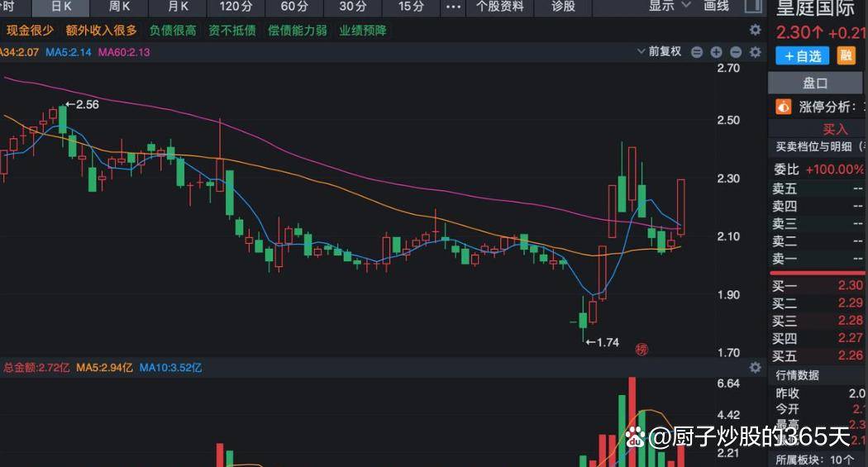
Task: Click the blue +自选 button
Action: (802, 55)
